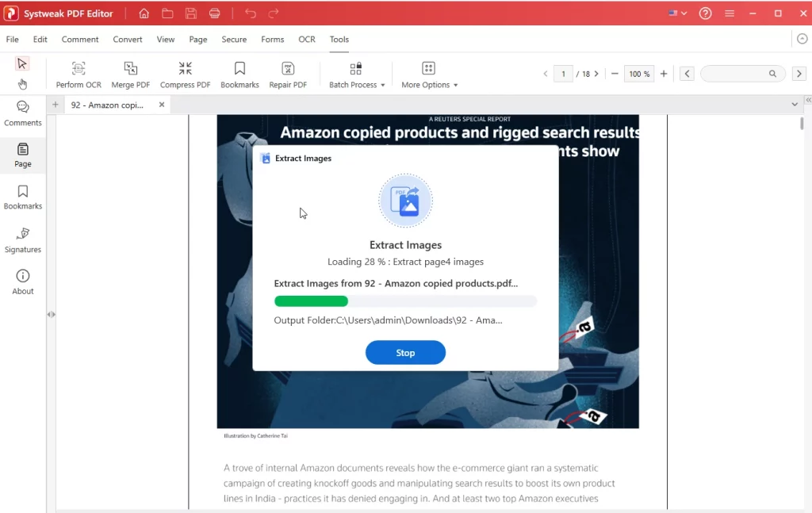Open the View menu
812x513 pixels.
pyautogui.click(x=166, y=40)
